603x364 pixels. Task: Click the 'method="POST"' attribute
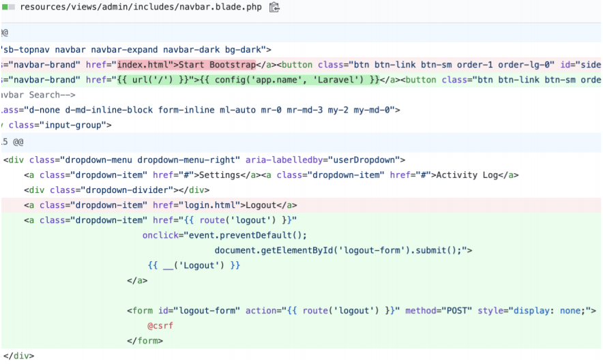click(439, 311)
